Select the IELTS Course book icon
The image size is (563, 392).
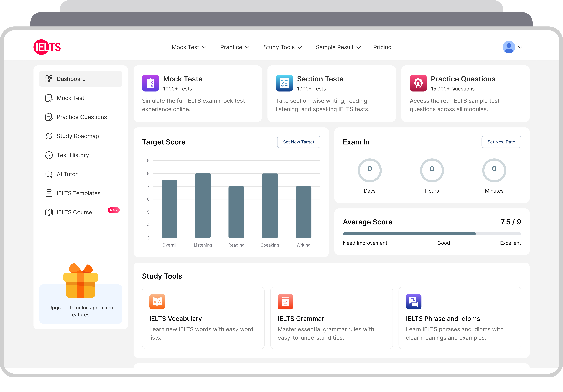pos(49,212)
